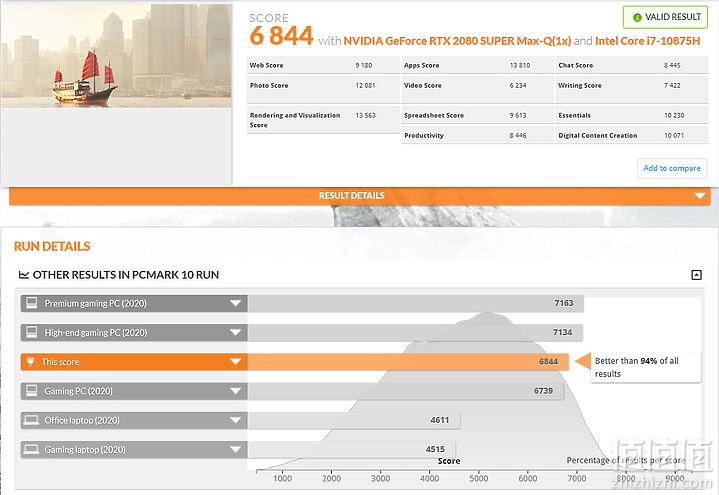Click the 5000 axis tick label
The height and width of the screenshot is (495, 719).
tap(478, 478)
